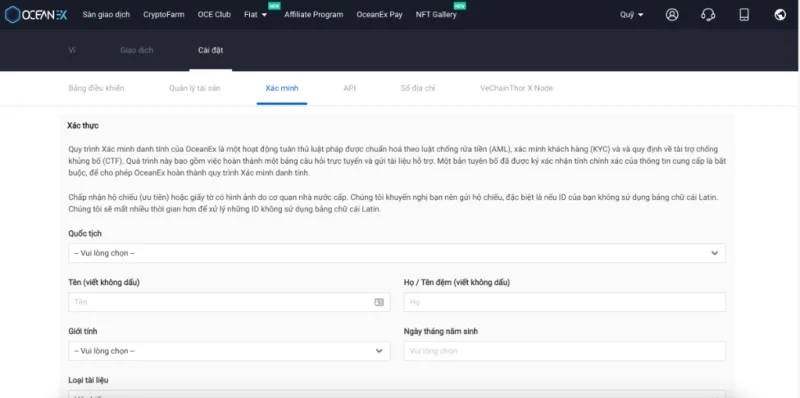
Task: Open OceanEx Pay page
Action: pyautogui.click(x=380, y=15)
